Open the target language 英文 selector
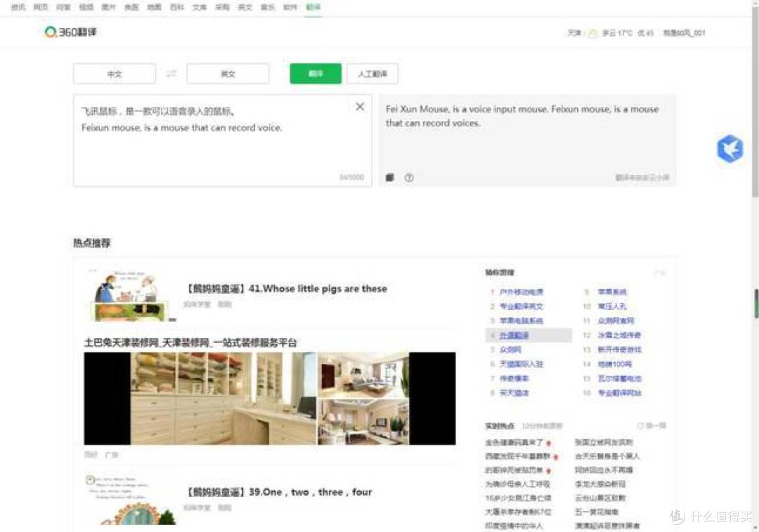759x532 pixels. [228, 74]
